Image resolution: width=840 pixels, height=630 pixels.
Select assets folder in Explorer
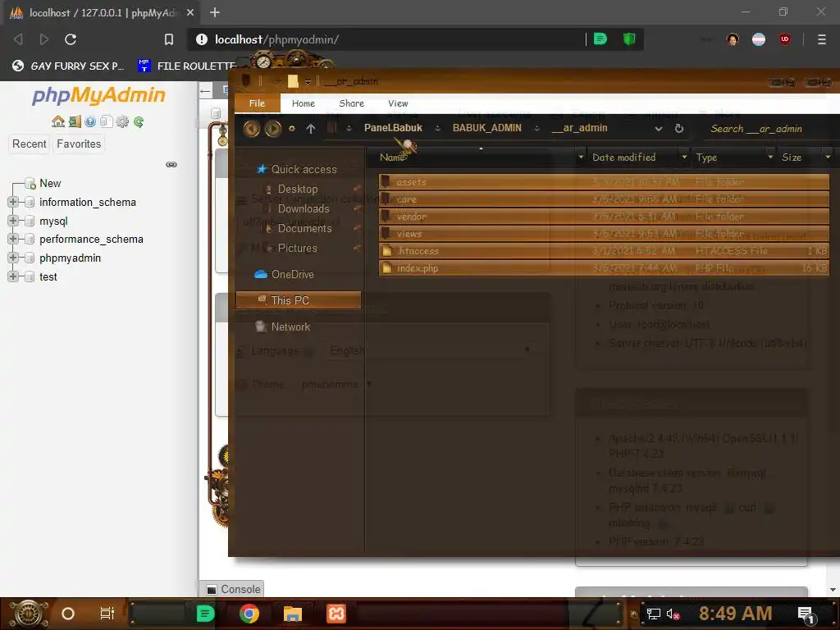click(x=604, y=181)
